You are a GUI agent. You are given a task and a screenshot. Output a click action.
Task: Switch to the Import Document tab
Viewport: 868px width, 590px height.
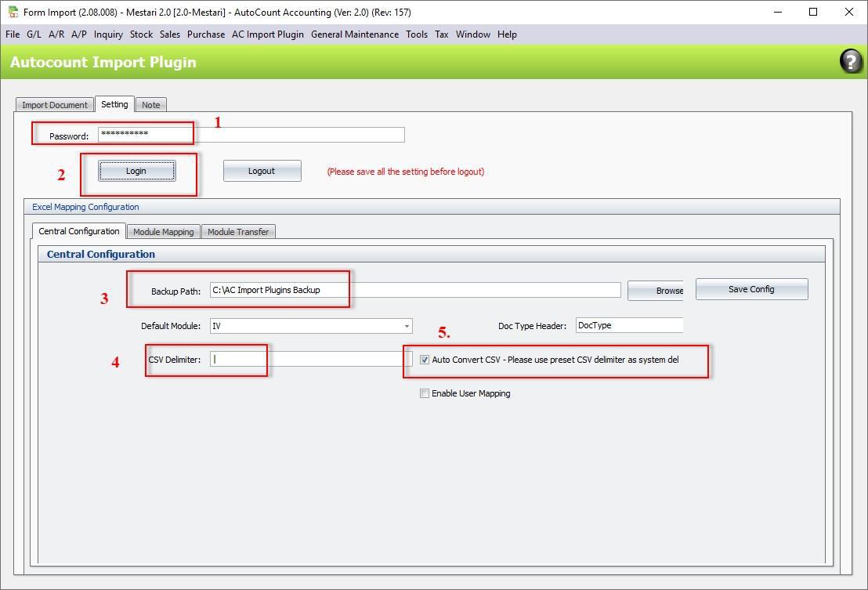point(54,103)
